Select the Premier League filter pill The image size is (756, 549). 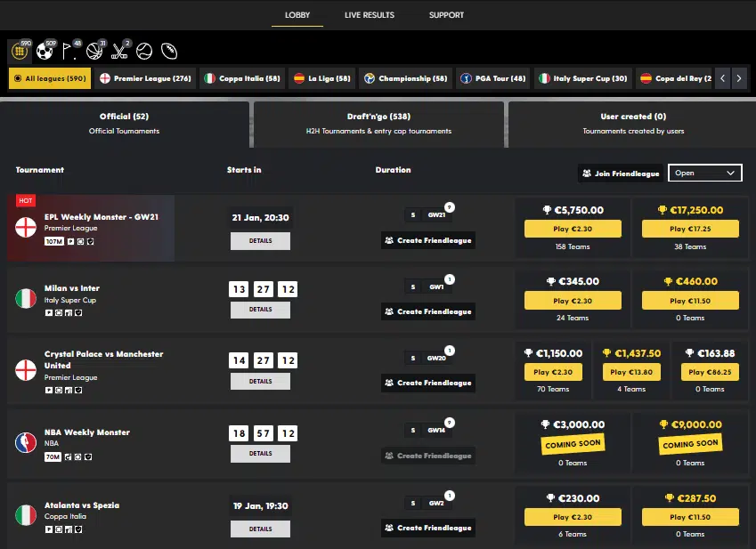point(147,78)
